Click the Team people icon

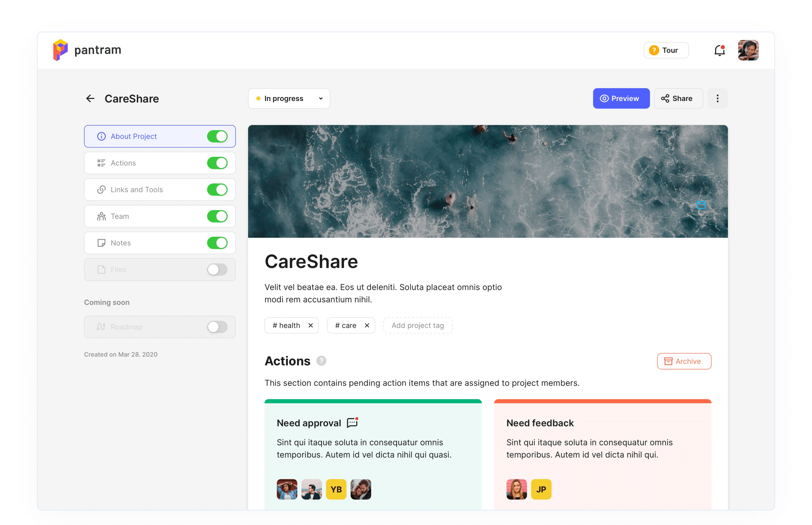click(x=101, y=216)
